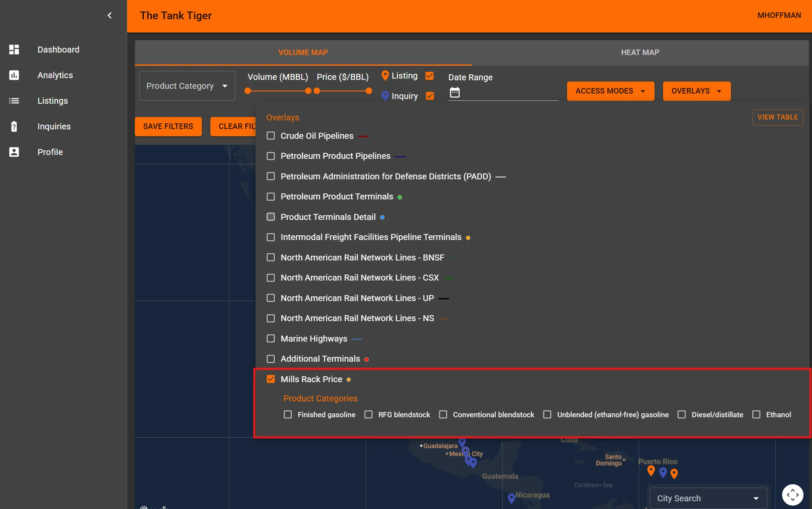The height and width of the screenshot is (509, 812).
Task: Enable the Crude Oil Pipelines overlay
Action: [271, 136]
